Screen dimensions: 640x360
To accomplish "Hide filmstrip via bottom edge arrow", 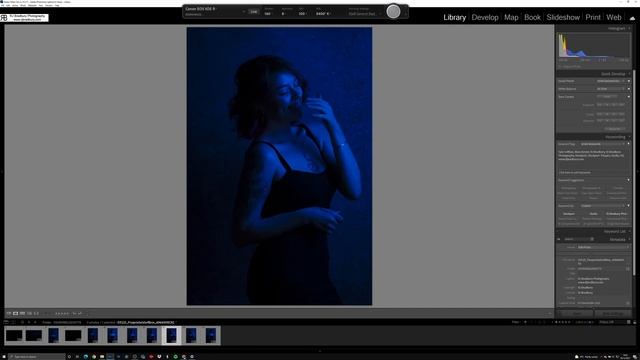I will (x=320, y=351).
